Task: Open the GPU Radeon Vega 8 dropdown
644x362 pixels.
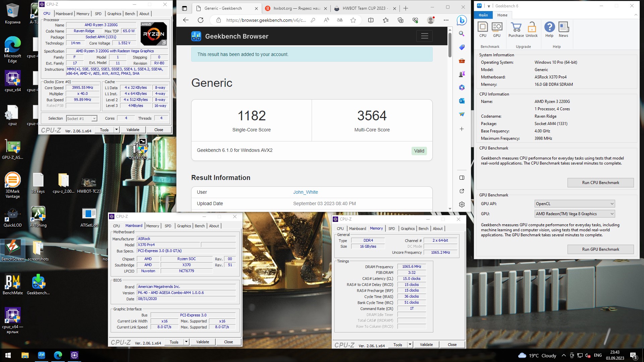Action: (x=575, y=214)
